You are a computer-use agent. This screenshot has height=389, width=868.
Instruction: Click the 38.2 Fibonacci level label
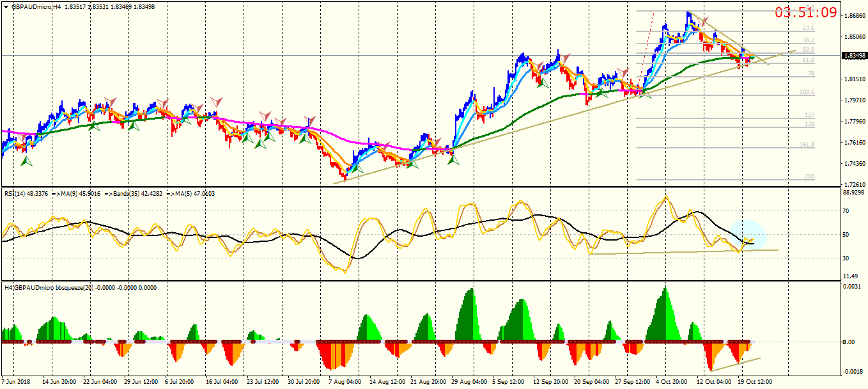tap(809, 39)
